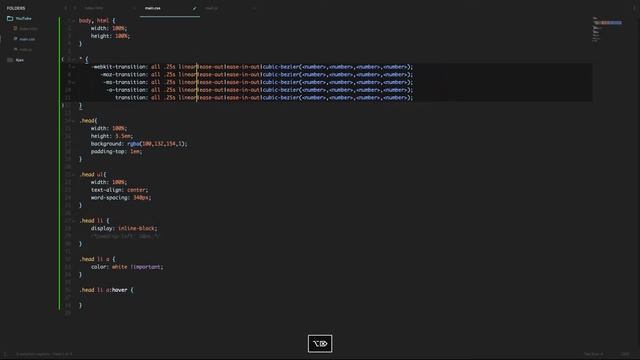The image size is (640, 360).
Task: Click the -o-transition property line
Action: 260,90
